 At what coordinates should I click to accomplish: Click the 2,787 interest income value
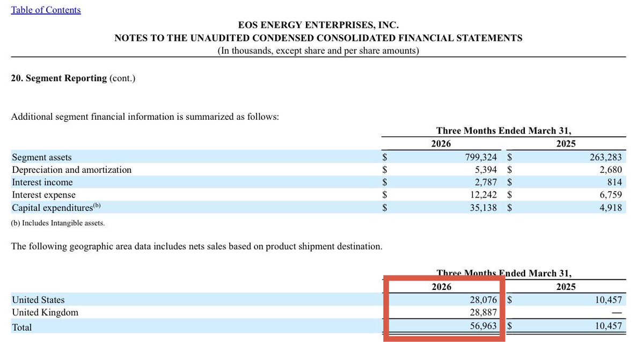click(486, 183)
